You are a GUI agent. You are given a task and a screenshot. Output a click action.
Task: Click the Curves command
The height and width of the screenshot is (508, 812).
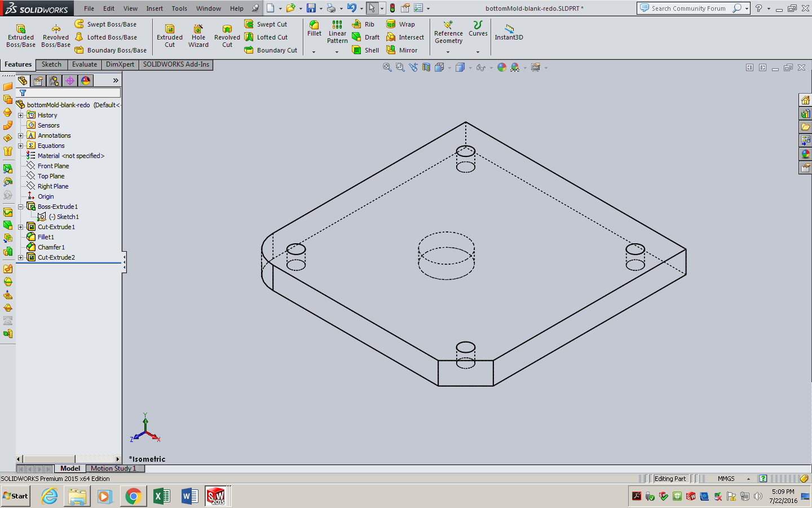[478, 32]
